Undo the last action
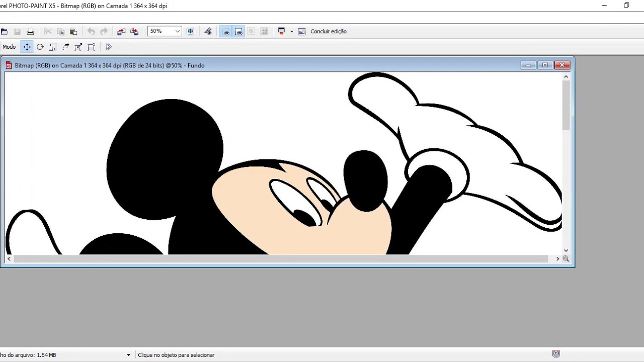The image size is (644, 362). (91, 31)
